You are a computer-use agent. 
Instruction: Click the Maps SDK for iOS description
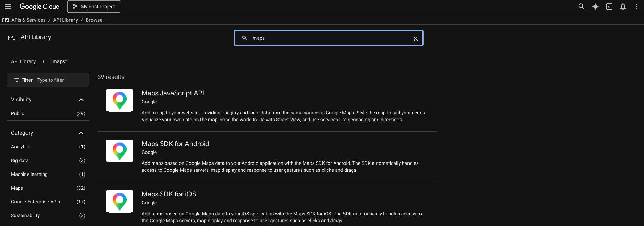point(282,217)
